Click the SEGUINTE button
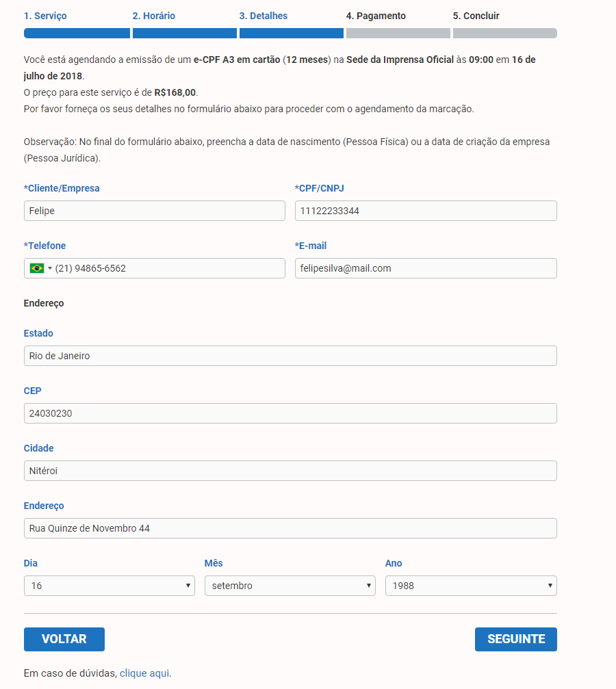The width and height of the screenshot is (616, 689). click(x=516, y=639)
